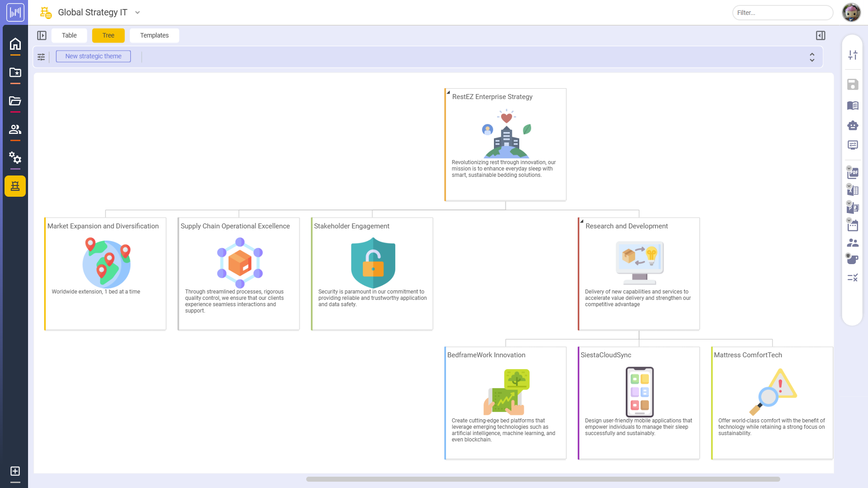Viewport: 868px width, 488px height.
Task: Click the horizontal scrollbar at bottom
Action: pos(543,479)
